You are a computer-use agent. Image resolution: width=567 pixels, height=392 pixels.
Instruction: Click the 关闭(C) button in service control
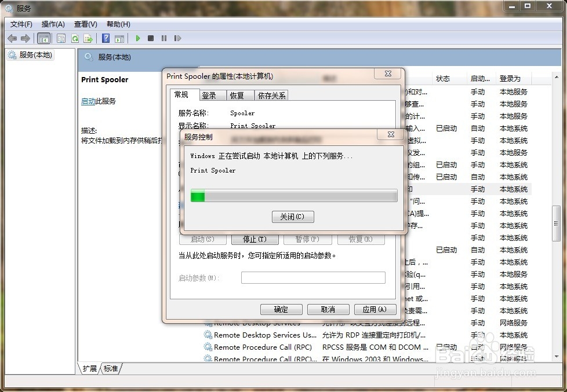click(293, 217)
